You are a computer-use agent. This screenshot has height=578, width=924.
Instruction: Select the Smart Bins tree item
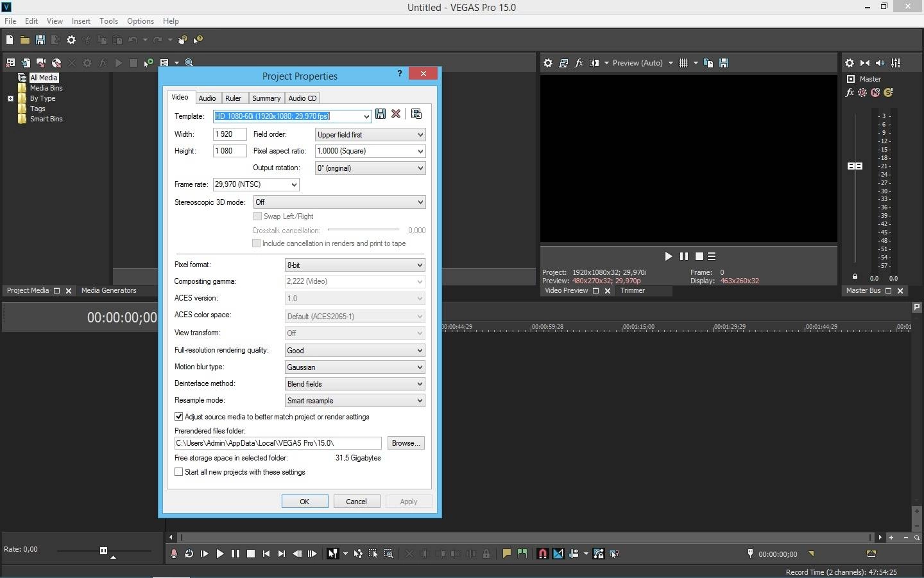(x=46, y=119)
